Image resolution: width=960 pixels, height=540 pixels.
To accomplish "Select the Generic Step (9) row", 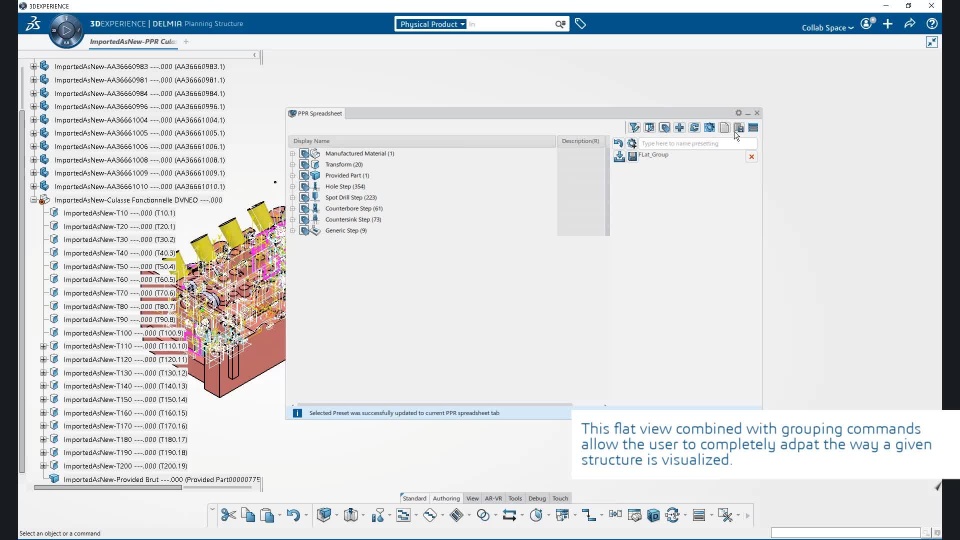I will click(x=346, y=231).
